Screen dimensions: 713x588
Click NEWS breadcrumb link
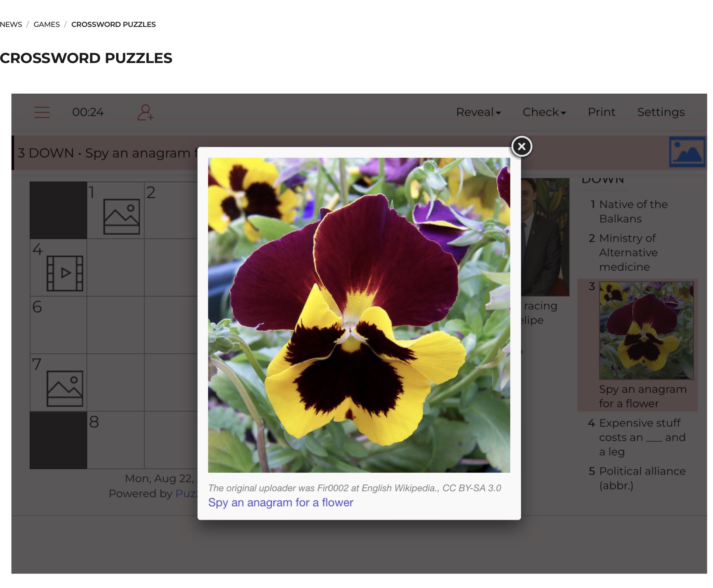(x=11, y=24)
